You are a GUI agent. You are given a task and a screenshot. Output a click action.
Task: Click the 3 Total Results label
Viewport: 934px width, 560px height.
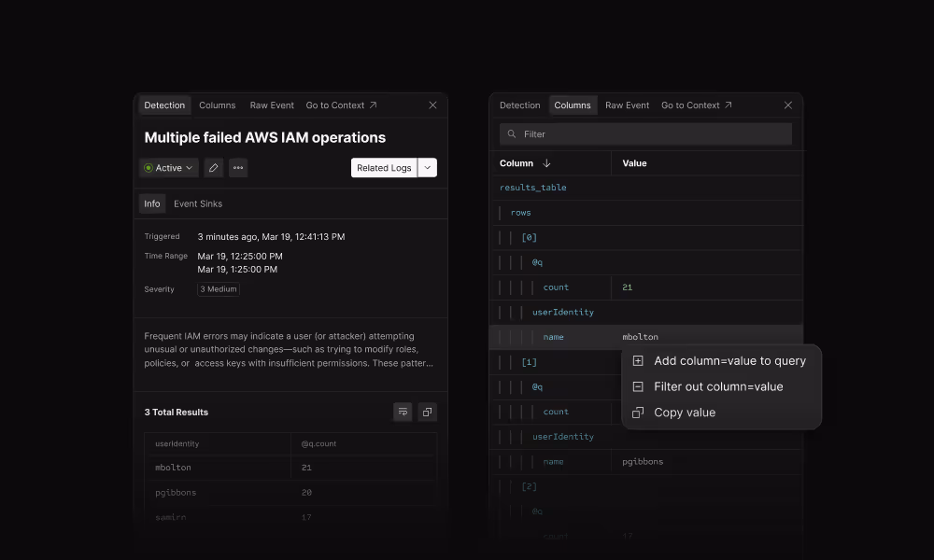(177, 412)
